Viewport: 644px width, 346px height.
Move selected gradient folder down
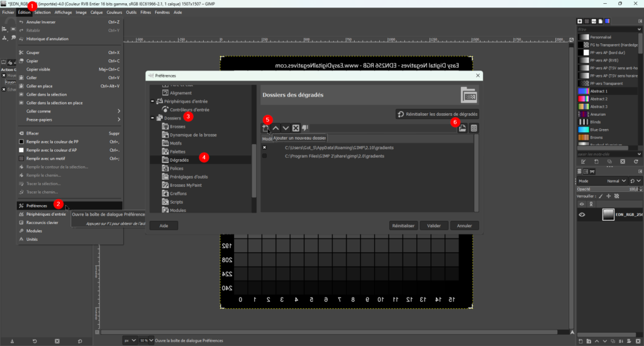[x=286, y=128]
